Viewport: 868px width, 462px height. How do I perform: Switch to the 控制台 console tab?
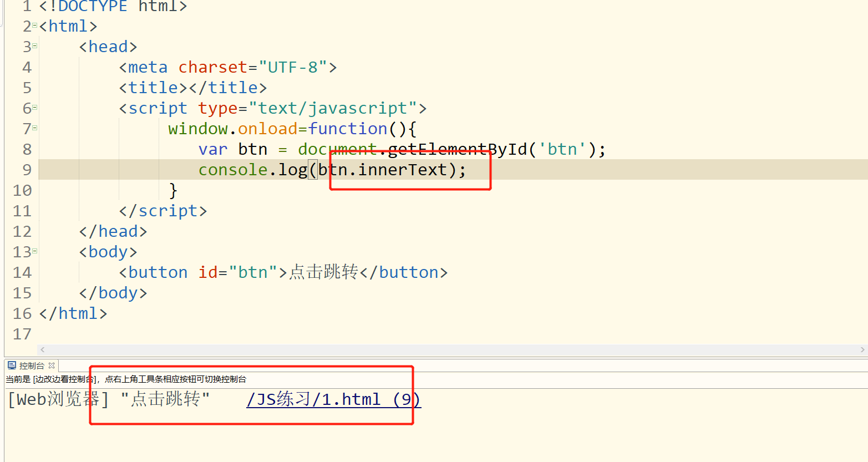click(31, 365)
